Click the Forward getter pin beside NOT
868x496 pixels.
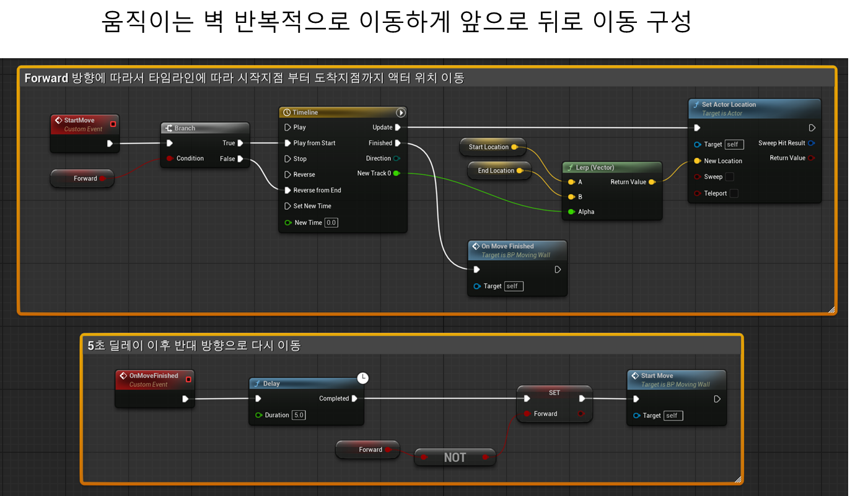point(388,450)
